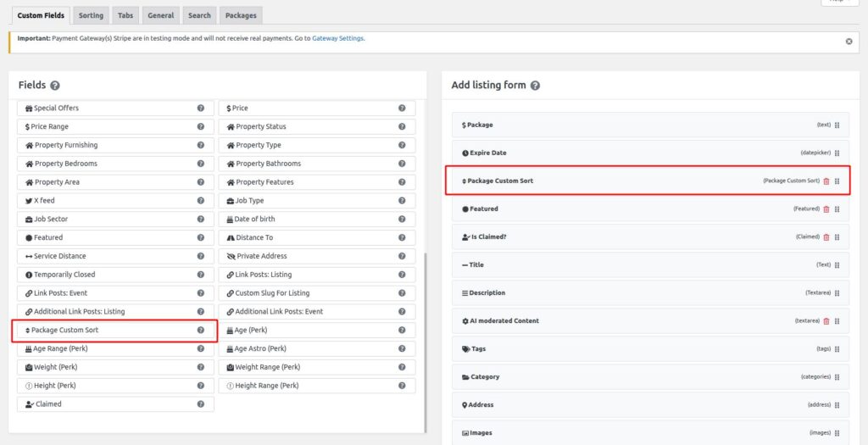Click help icon on Price Range field

pos(201,127)
